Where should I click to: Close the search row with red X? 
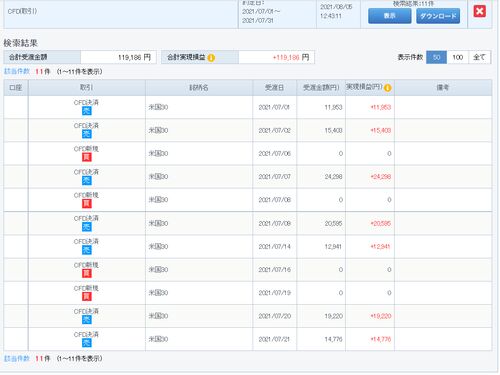(479, 12)
